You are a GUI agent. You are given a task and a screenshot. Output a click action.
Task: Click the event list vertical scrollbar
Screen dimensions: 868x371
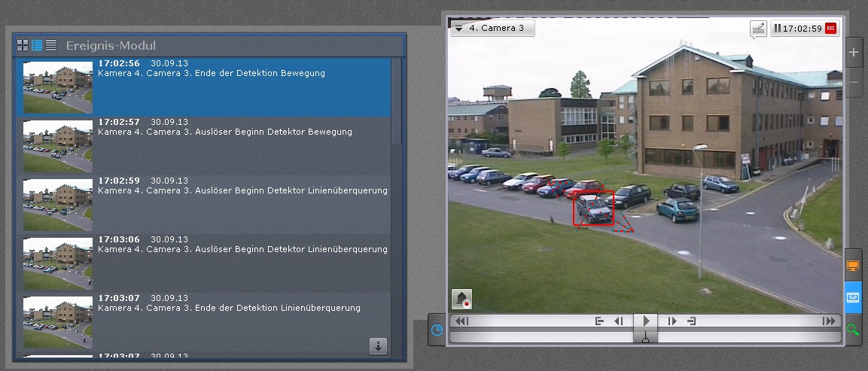pos(396,102)
